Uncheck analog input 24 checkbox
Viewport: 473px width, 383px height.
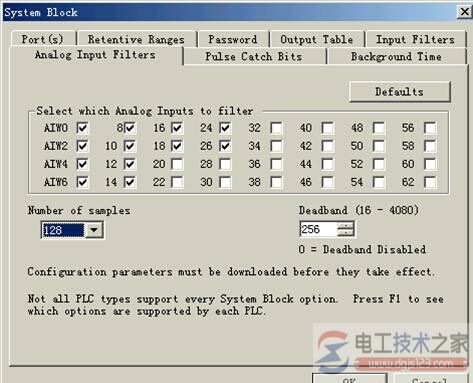click(226, 128)
